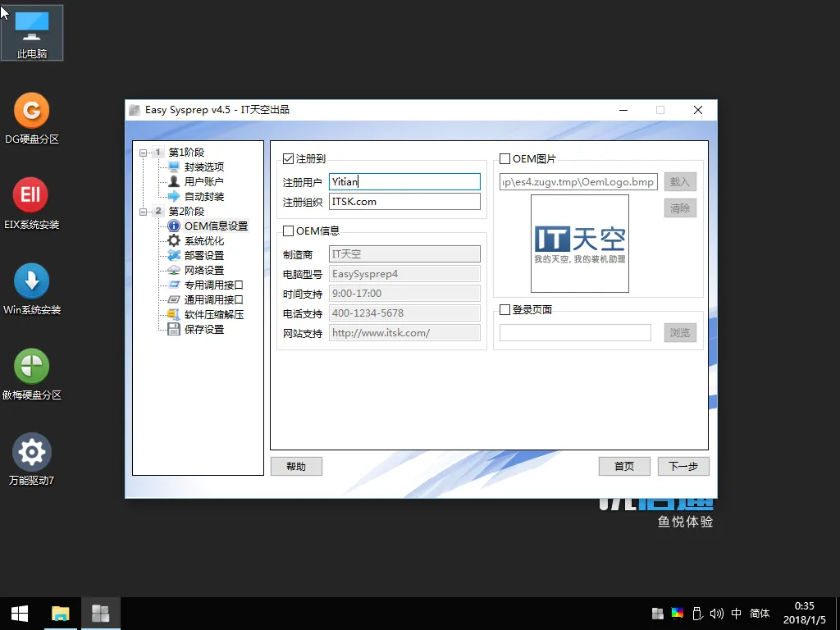The height and width of the screenshot is (630, 840).
Task: Click the 注册用户 input field
Action: [x=404, y=181]
